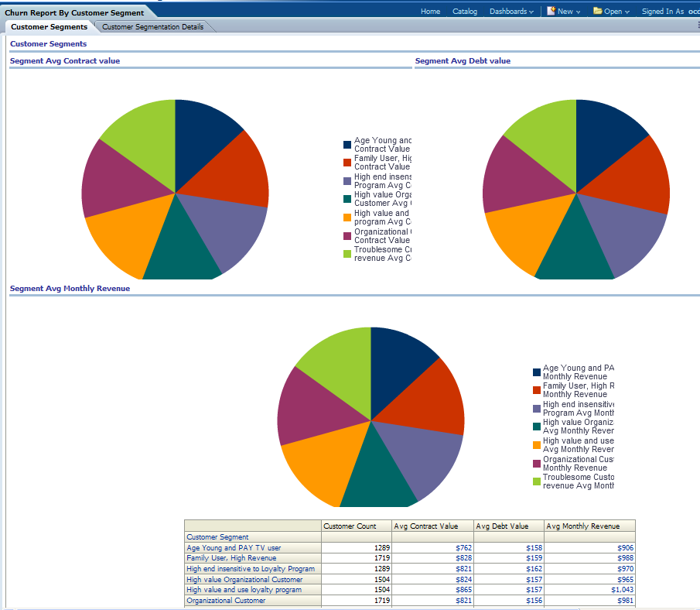Click the Open folder icon
Viewport: 700px width, 610px height.
click(598, 11)
